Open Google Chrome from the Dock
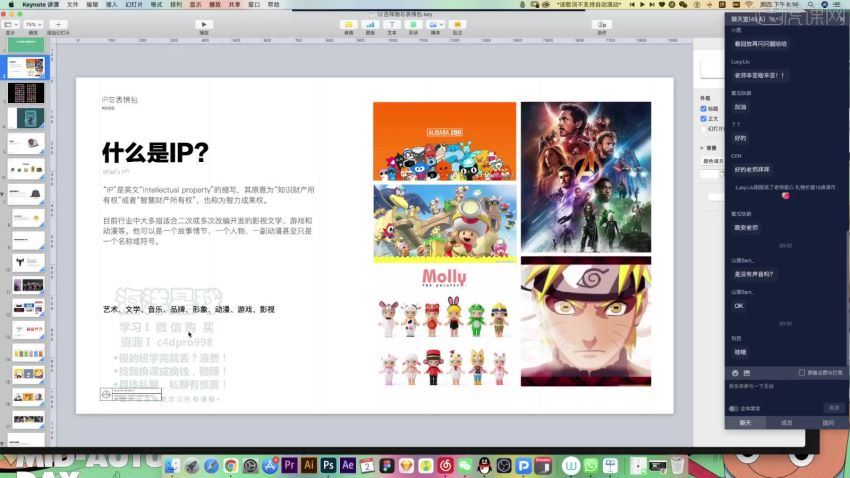 point(230,465)
